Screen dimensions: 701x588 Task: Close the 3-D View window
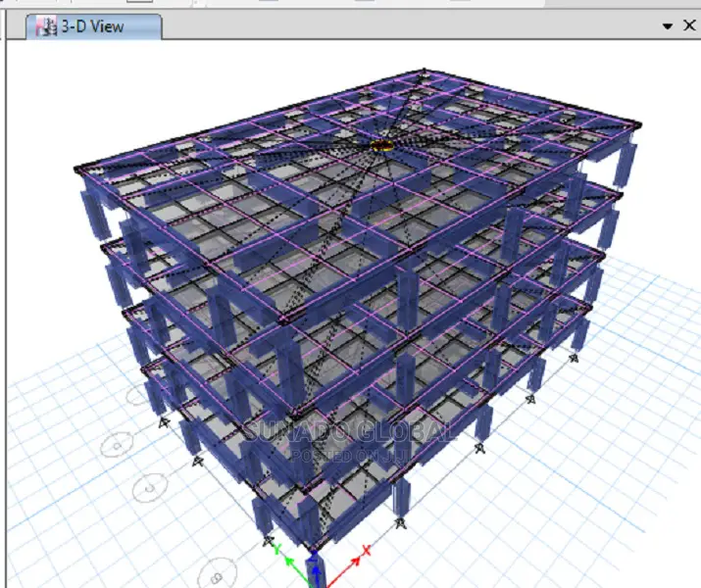[x=690, y=25]
